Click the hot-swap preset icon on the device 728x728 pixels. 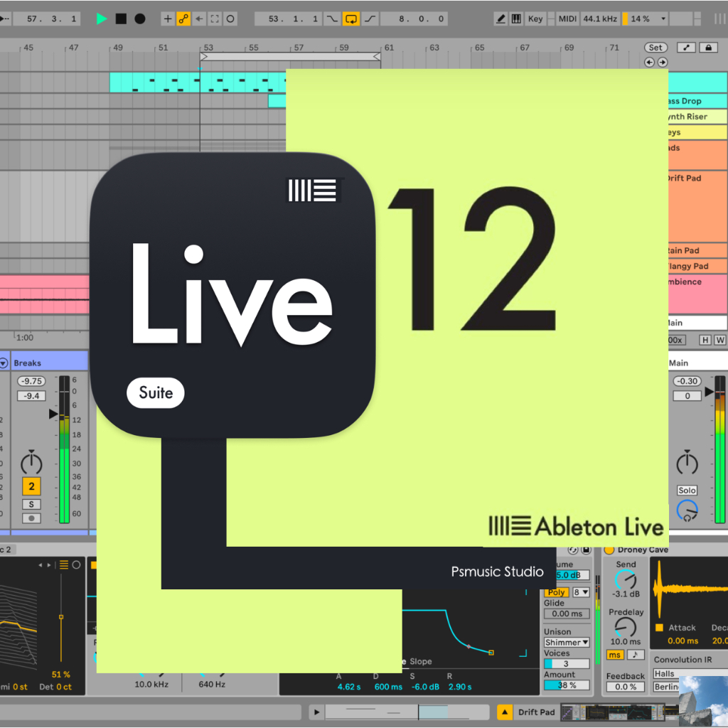(572, 550)
